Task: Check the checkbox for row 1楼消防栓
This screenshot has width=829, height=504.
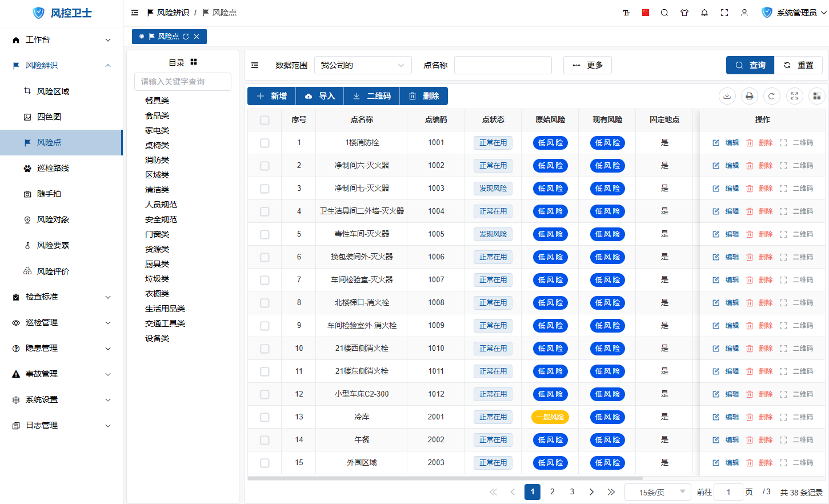Action: click(265, 143)
